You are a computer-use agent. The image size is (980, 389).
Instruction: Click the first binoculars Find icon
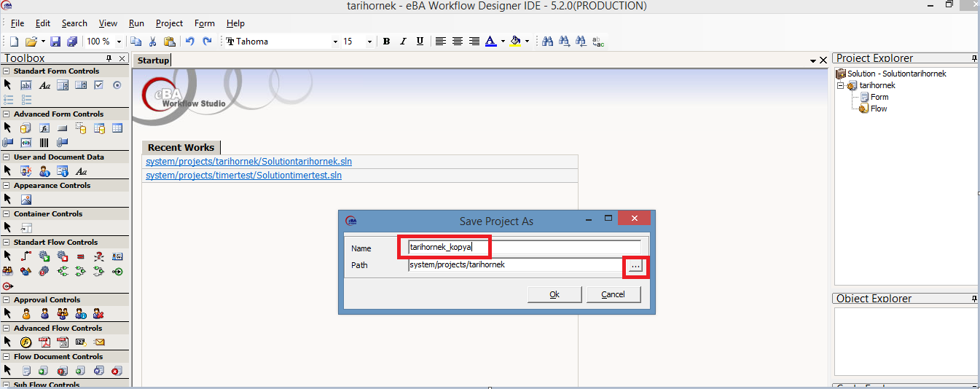tap(547, 42)
